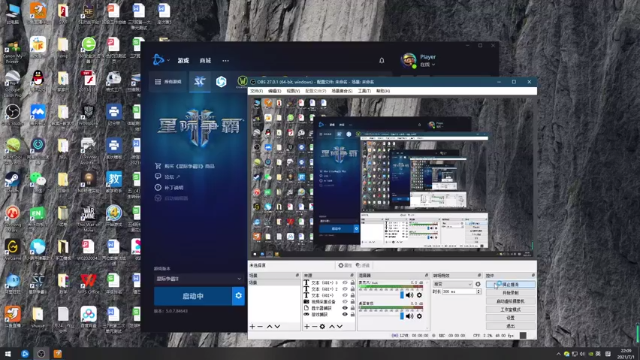Click the Stop Streaming button in OBS controls
Viewport: 640px width, 360px height.
511,284
